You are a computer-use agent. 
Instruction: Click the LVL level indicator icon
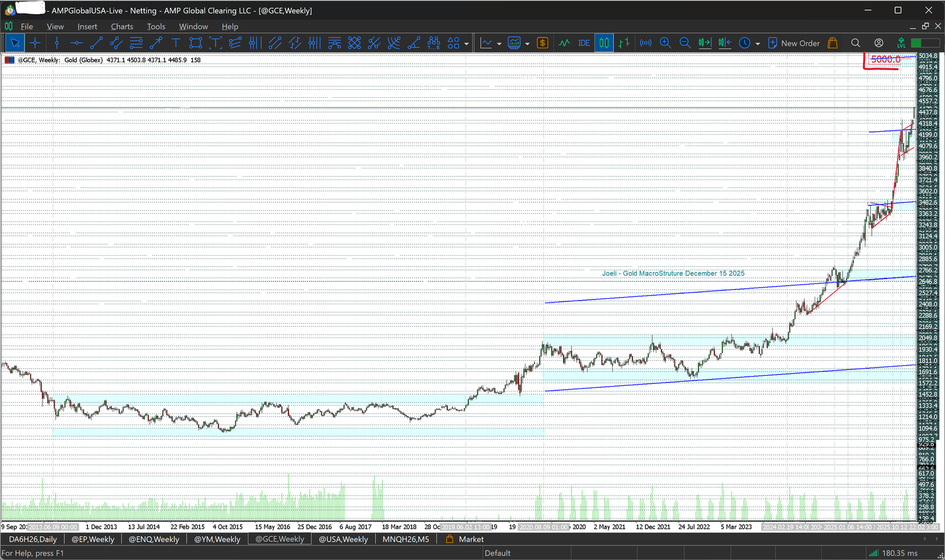[x=901, y=43]
